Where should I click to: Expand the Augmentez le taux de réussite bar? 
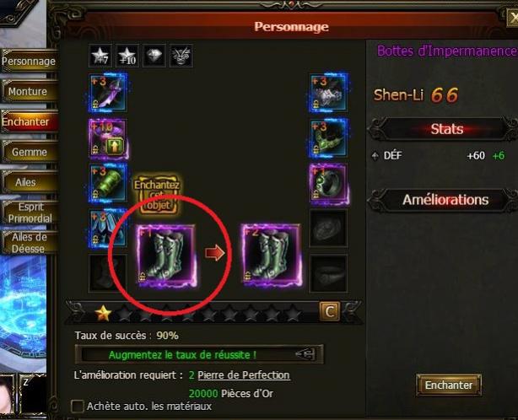[x=199, y=354]
